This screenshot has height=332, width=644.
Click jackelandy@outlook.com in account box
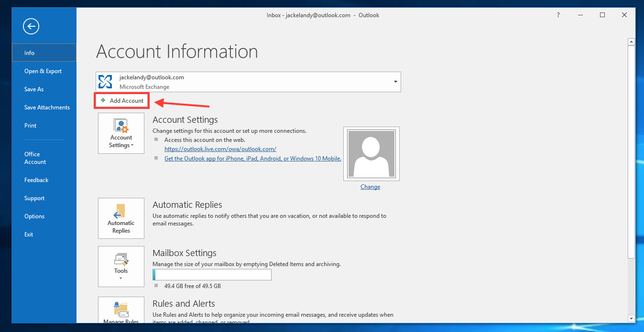pyautogui.click(x=152, y=77)
